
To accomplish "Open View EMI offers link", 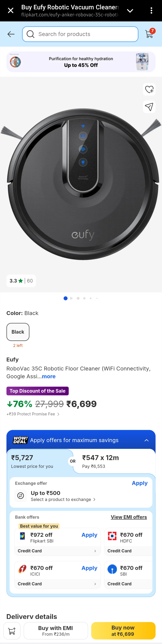I will 129,517.
